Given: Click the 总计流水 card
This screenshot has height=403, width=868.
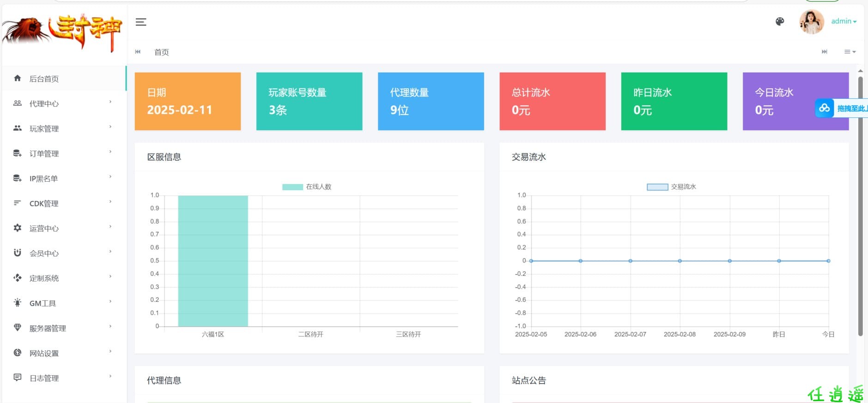Looking at the screenshot, I should tap(552, 101).
